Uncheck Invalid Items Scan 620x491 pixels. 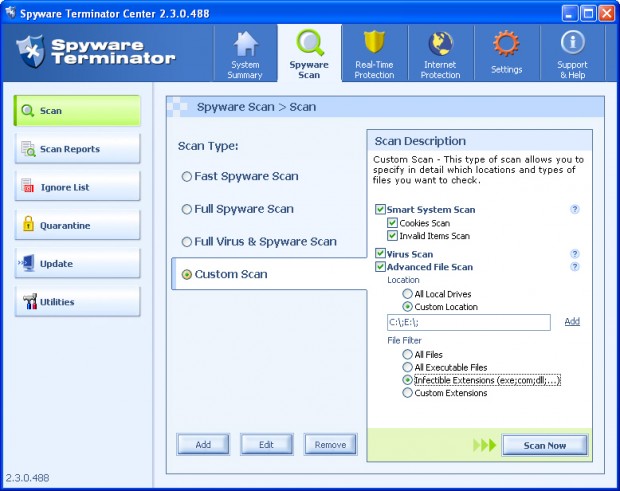(x=392, y=236)
